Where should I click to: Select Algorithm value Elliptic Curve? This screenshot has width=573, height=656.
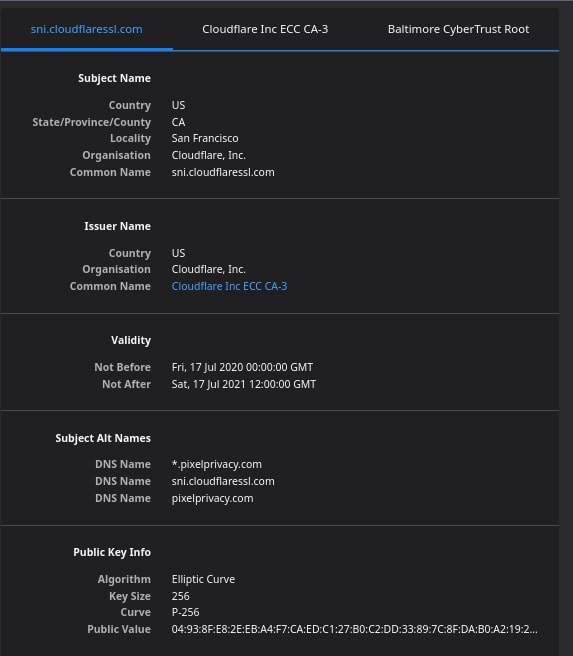[x=203, y=579]
